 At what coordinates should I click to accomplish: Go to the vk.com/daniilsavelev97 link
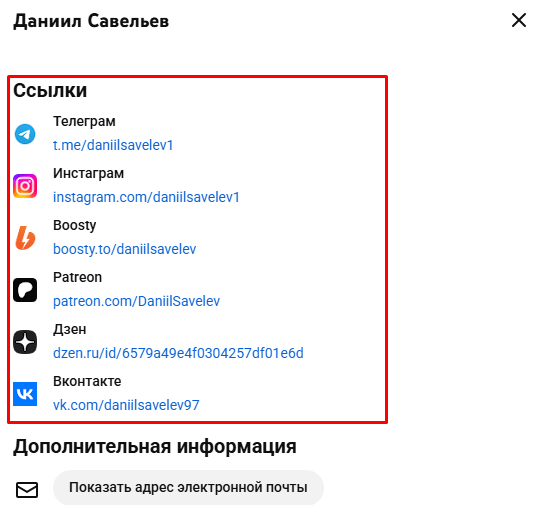(x=126, y=405)
